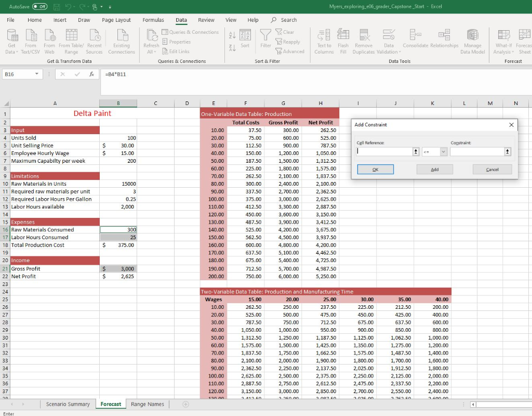Collapse dialog via Cell Reference range selector
Image resolution: width=532 pixels, height=416 pixels.
(416, 151)
